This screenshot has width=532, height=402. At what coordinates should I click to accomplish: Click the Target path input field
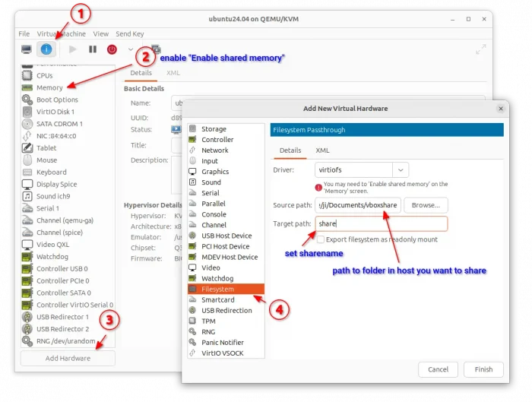click(382, 224)
